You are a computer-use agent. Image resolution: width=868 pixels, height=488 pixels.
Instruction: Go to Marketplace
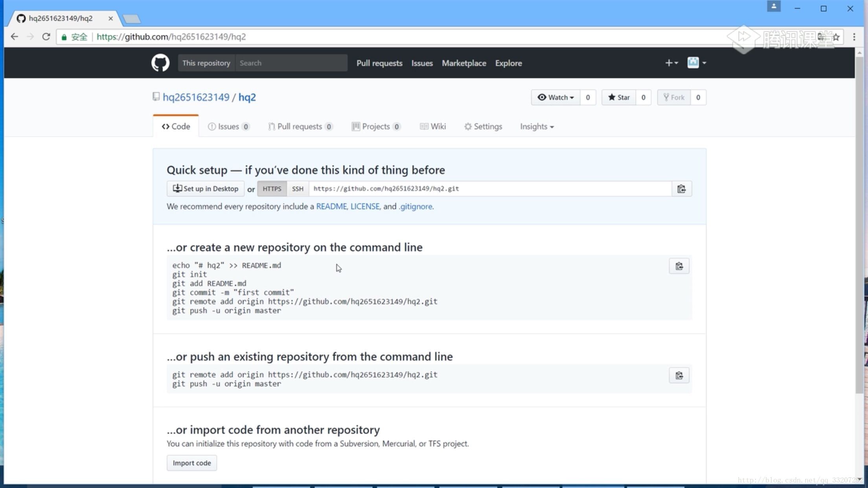click(464, 63)
